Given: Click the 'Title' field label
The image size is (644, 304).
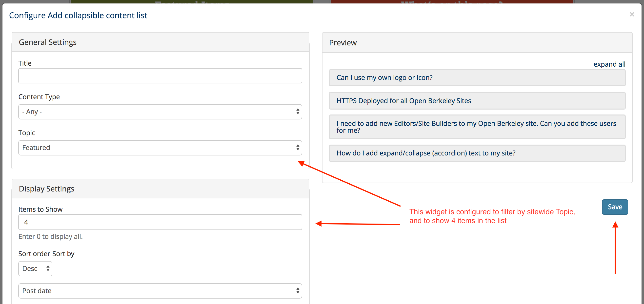Looking at the screenshot, I should click(25, 63).
